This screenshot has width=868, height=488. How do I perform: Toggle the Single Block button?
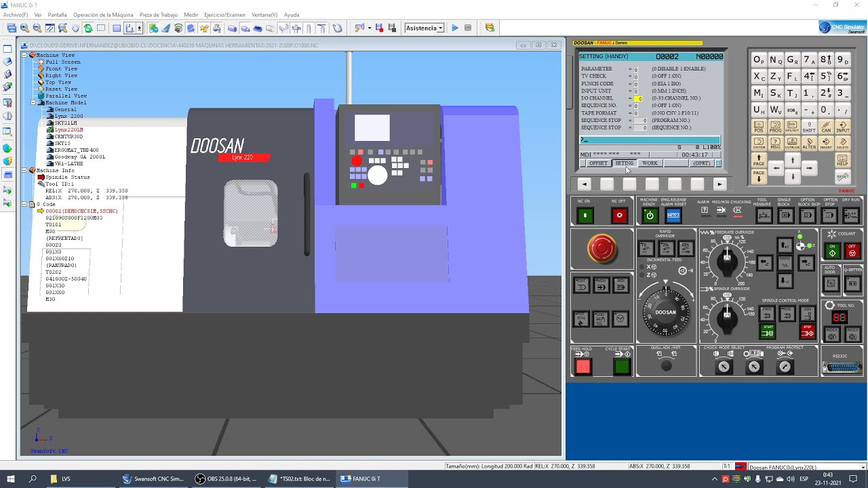[785, 216]
